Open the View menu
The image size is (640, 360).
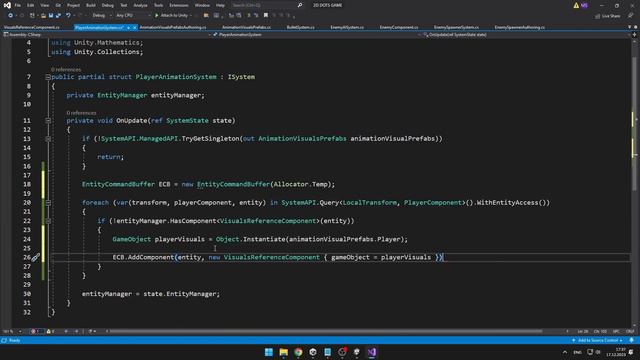(x=44, y=5)
